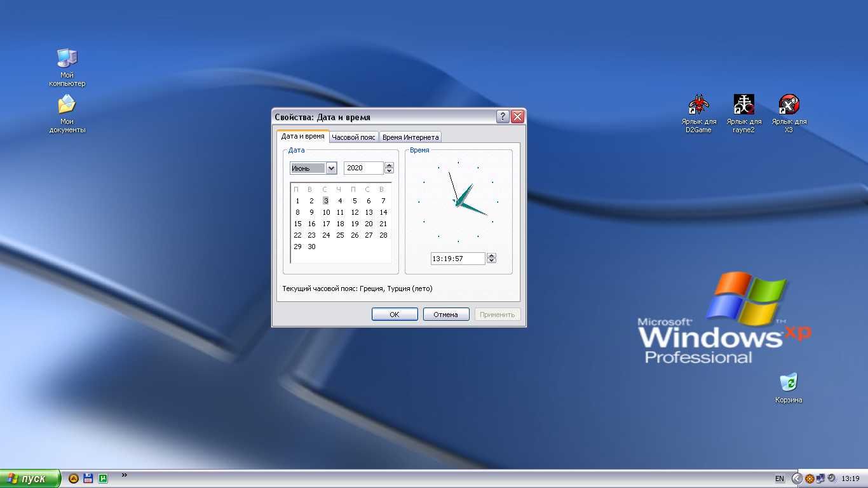Click the 13:19:57 time field
Screen dimensions: 868x488
click(458, 259)
